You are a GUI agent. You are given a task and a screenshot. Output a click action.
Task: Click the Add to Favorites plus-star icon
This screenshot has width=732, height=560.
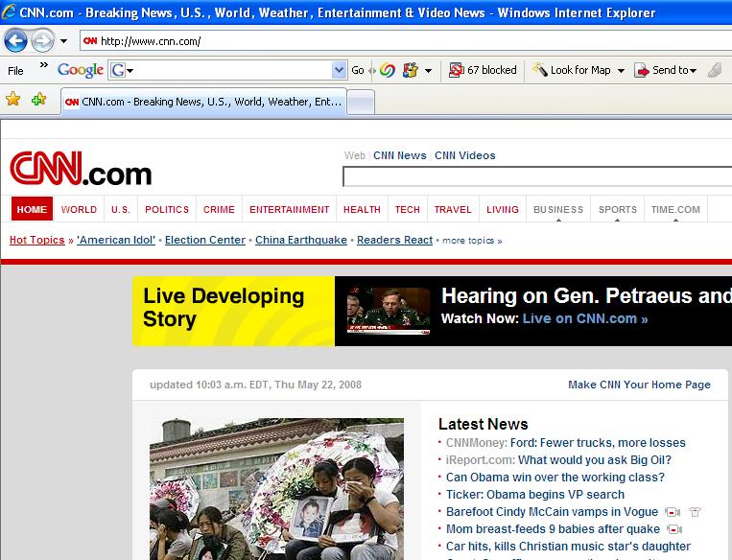coord(38,99)
